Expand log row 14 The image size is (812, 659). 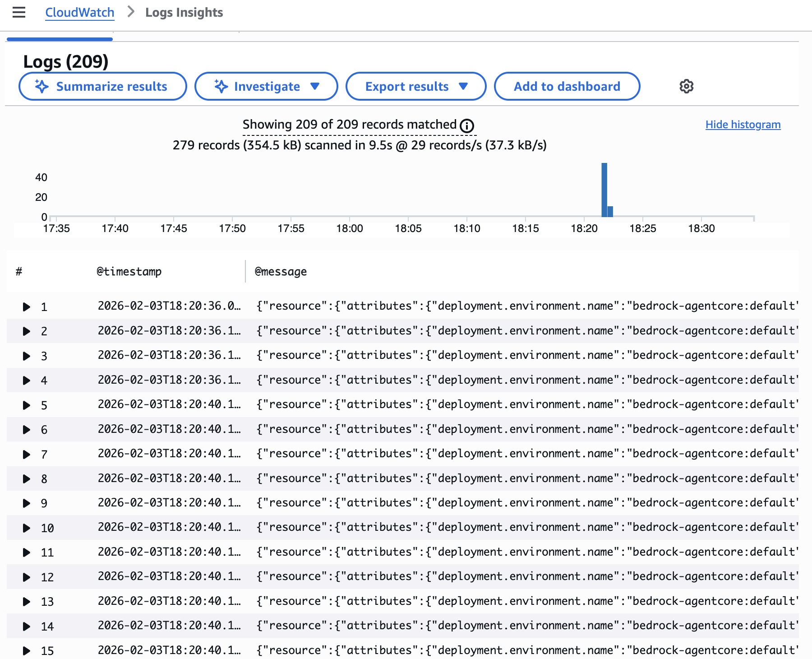click(x=27, y=627)
